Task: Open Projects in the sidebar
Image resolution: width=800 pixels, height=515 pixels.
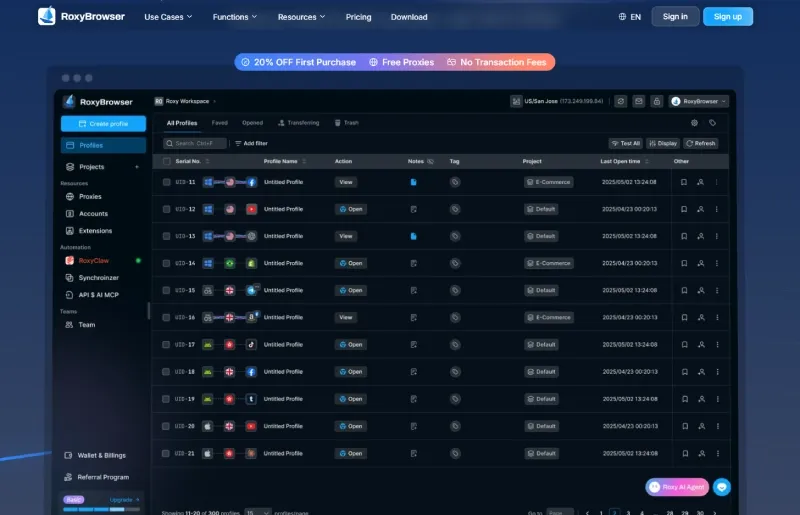Action: point(92,166)
